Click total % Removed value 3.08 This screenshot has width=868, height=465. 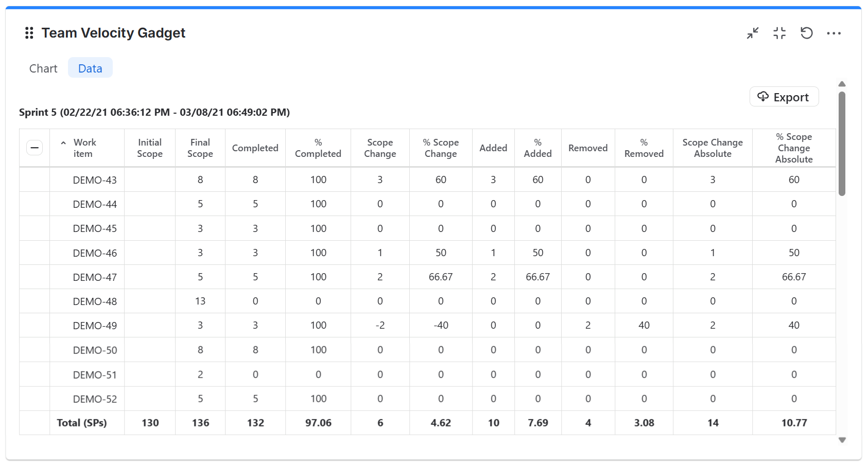tap(644, 423)
